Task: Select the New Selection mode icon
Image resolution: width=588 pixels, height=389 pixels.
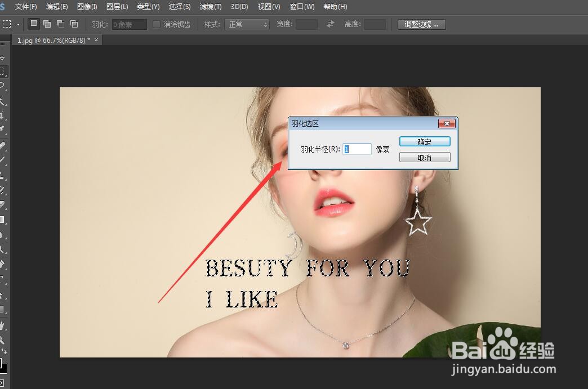Action: (x=34, y=24)
